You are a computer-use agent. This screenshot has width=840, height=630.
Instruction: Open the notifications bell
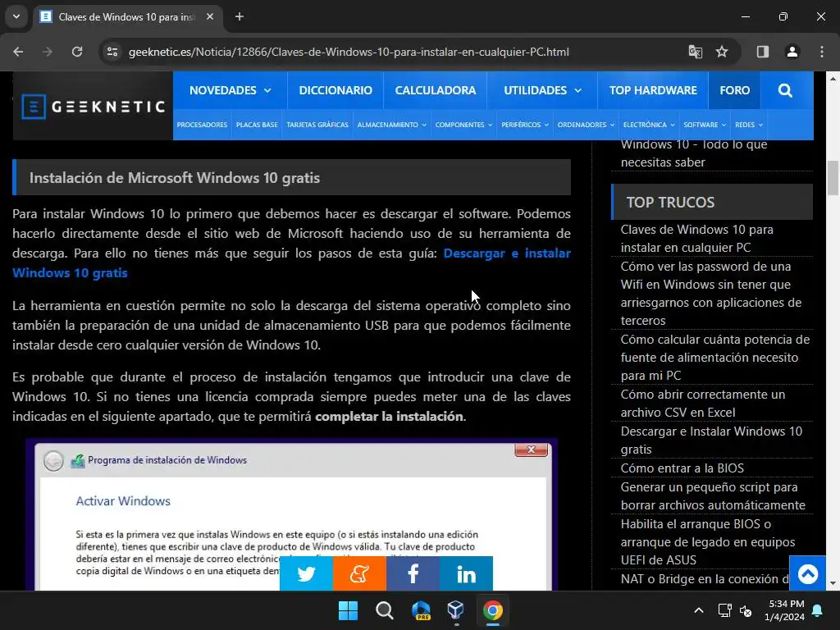coord(818,610)
